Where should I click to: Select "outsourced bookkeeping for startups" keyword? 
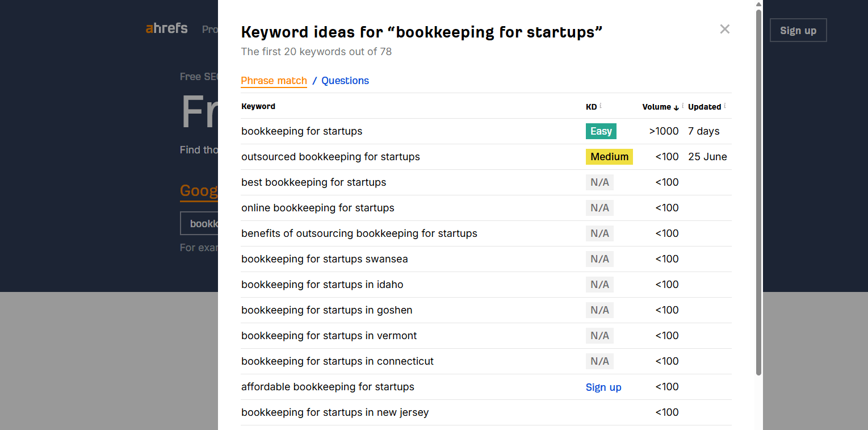pos(330,157)
